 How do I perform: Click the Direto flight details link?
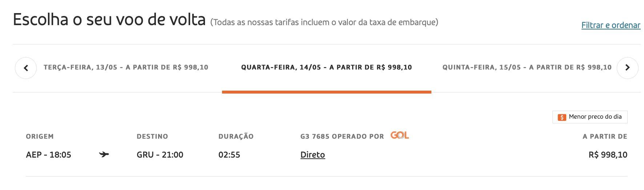click(313, 155)
